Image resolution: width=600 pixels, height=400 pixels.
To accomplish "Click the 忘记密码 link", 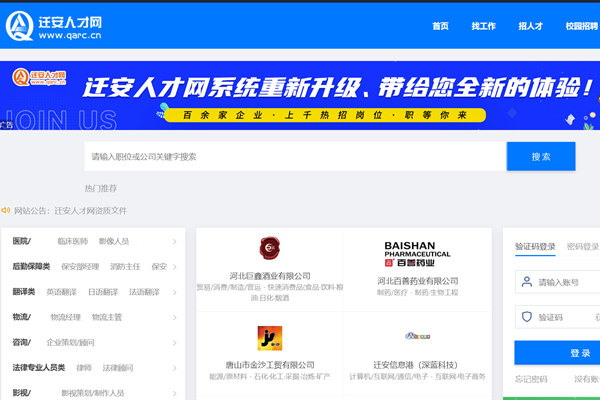I will click(531, 379).
